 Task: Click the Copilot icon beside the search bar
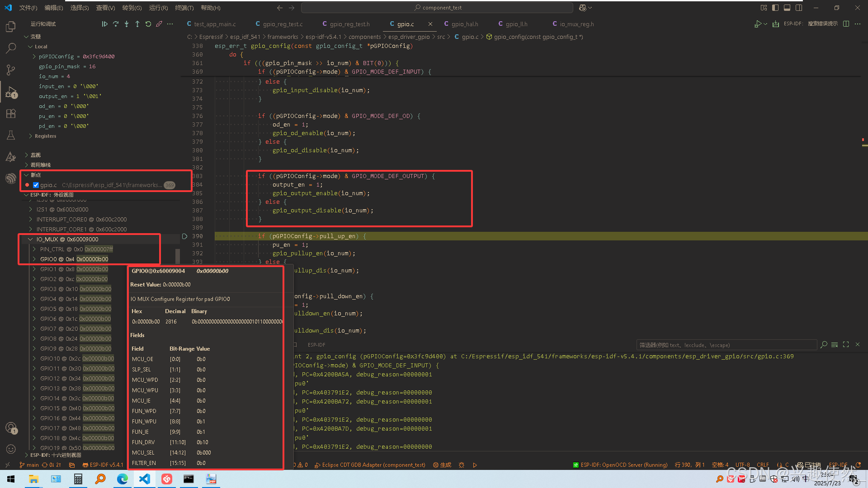point(583,8)
